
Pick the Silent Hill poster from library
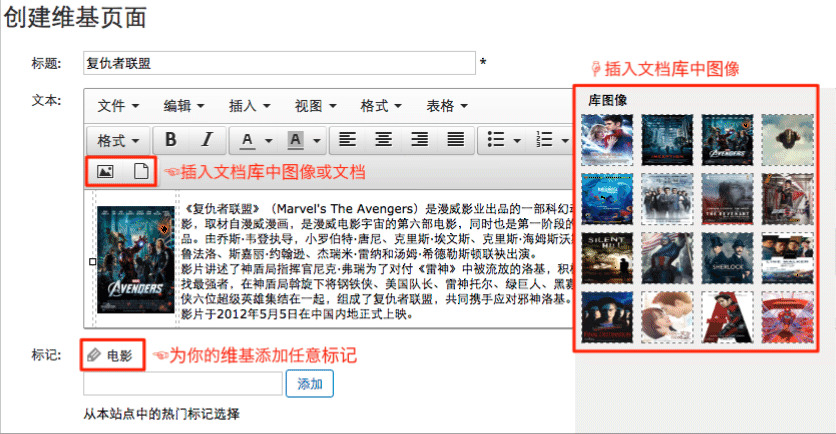pyautogui.click(x=607, y=258)
